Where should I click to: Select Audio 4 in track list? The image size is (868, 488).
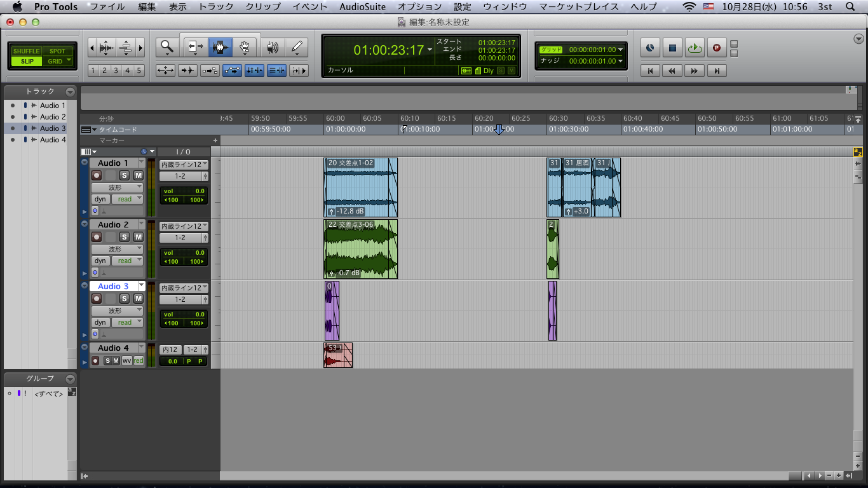pyautogui.click(x=53, y=140)
